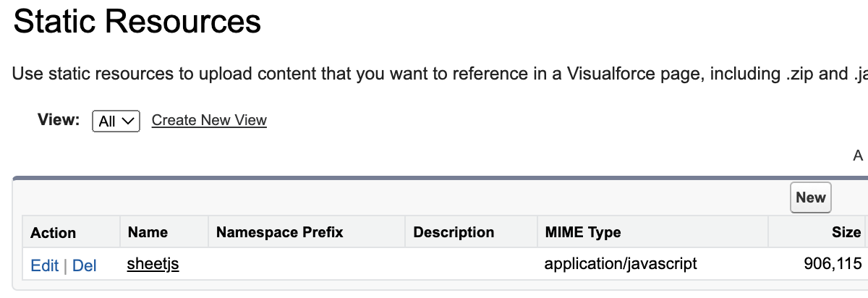This screenshot has width=868, height=298.
Task: Sort by the Name column header
Action: coord(148,232)
